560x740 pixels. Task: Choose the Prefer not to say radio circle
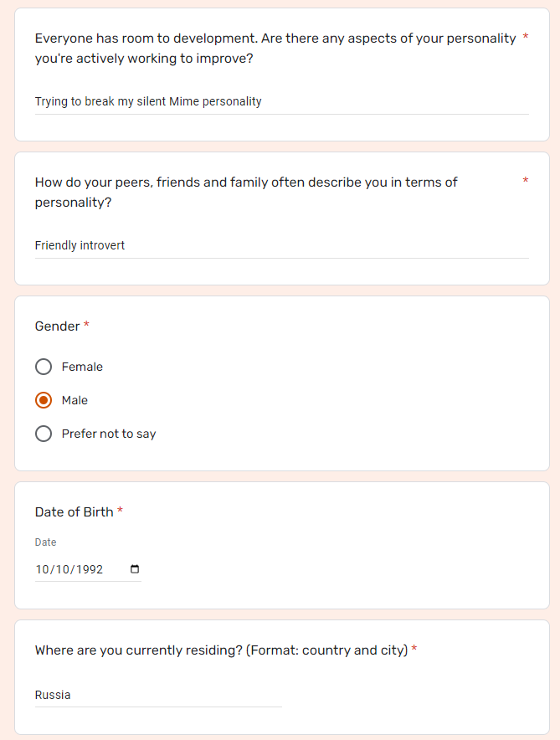(44, 434)
